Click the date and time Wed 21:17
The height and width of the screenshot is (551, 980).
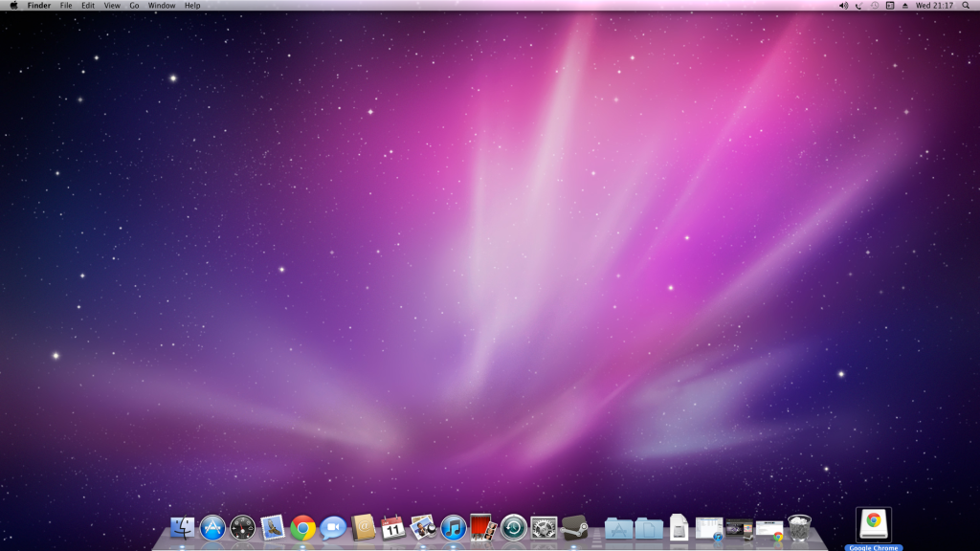pos(934,6)
